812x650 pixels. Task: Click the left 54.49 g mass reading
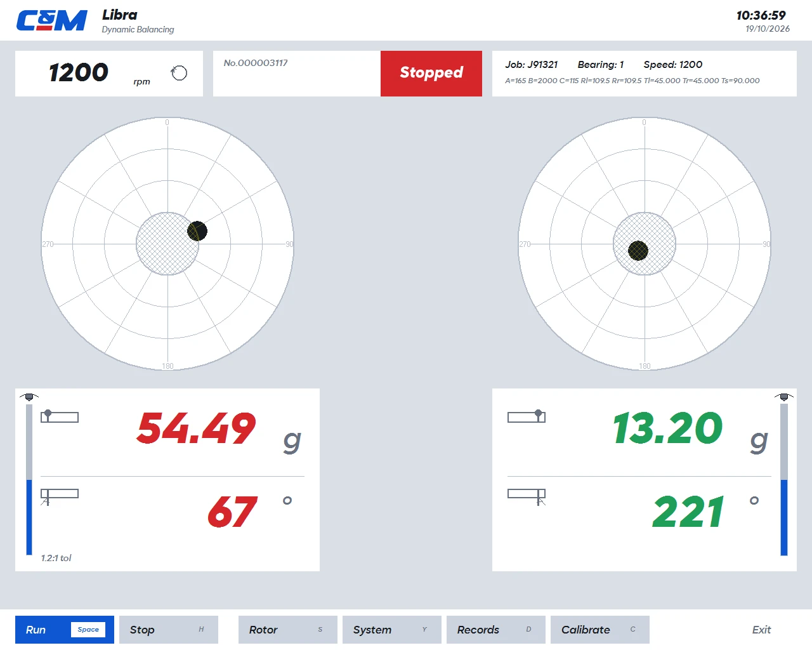(x=197, y=428)
